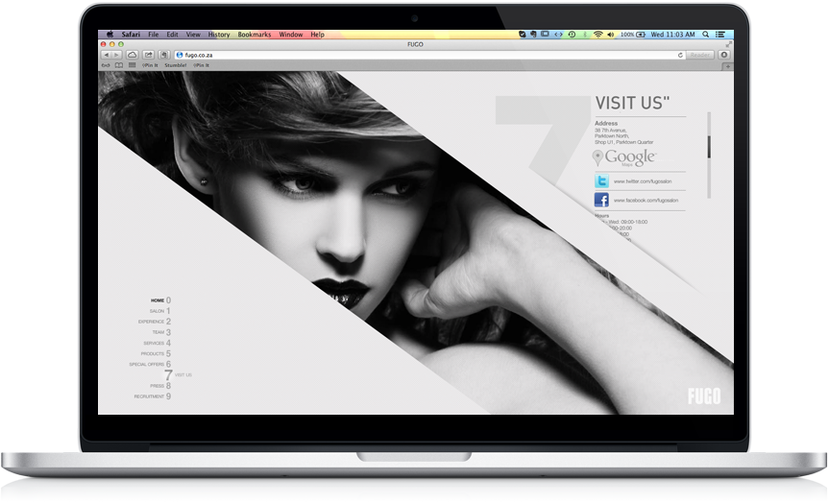Open the Downloads button in Safari toolbar
This screenshot has width=829, height=504.
[x=724, y=55]
